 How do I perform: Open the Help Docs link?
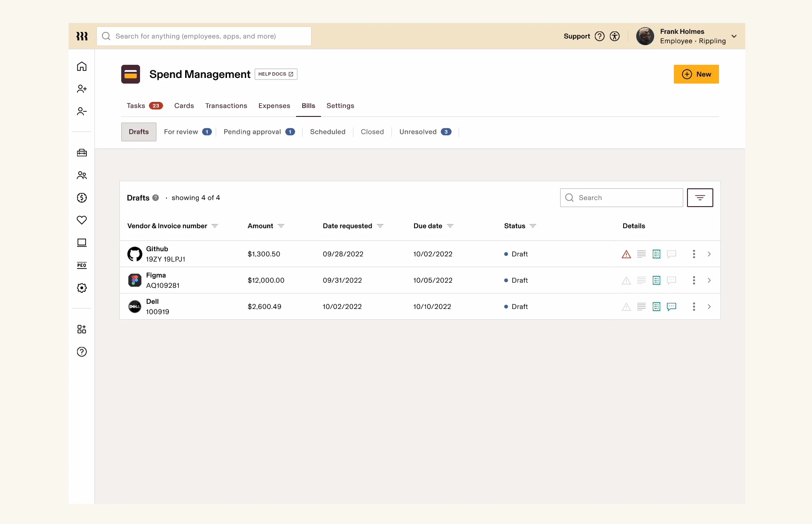point(276,74)
